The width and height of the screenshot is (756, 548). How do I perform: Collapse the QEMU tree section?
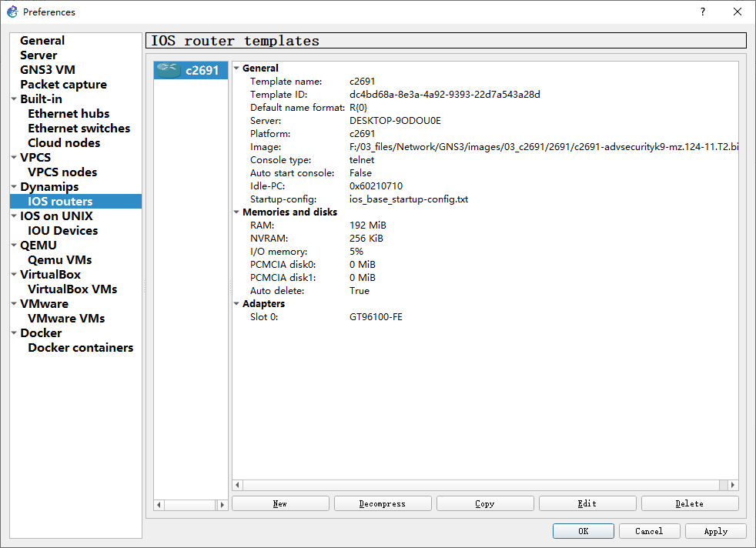pos(14,245)
